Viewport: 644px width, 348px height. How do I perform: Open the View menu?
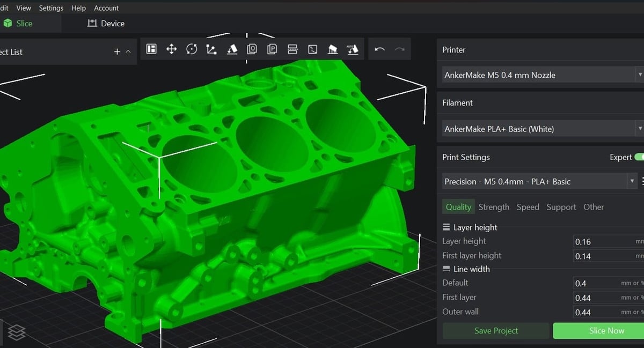click(23, 8)
